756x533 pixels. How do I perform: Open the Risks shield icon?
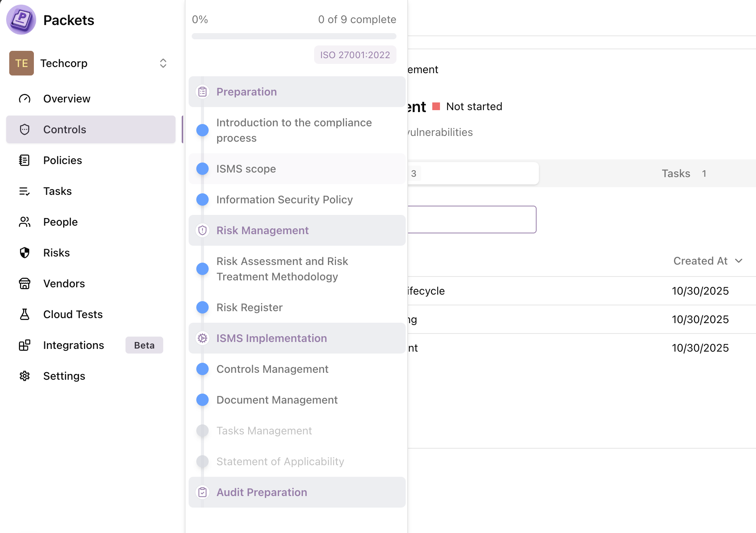[x=24, y=253]
